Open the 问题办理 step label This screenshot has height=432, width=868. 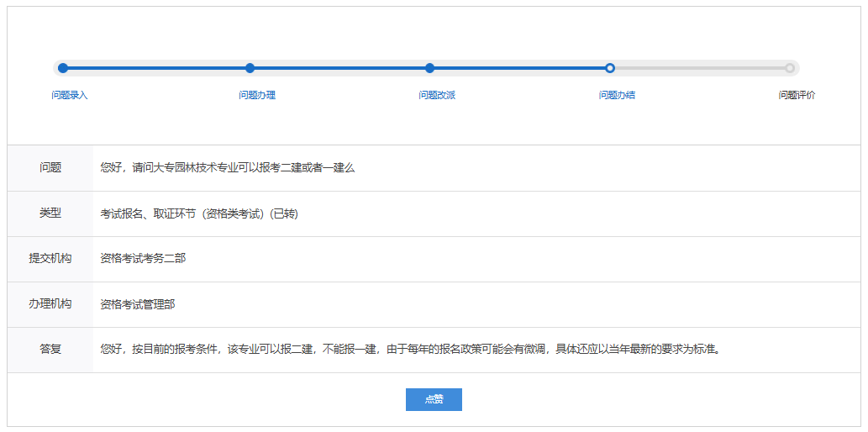(257, 95)
